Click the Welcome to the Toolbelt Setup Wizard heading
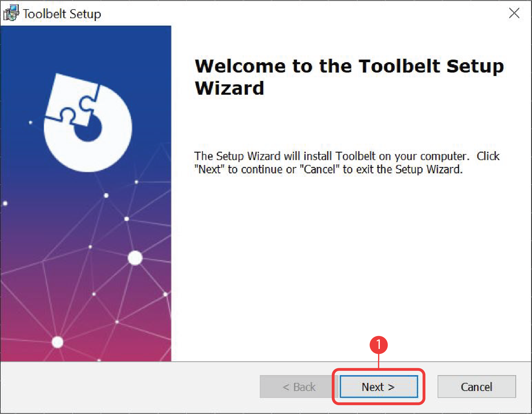Screen dimensions: 532x414 (x=348, y=76)
